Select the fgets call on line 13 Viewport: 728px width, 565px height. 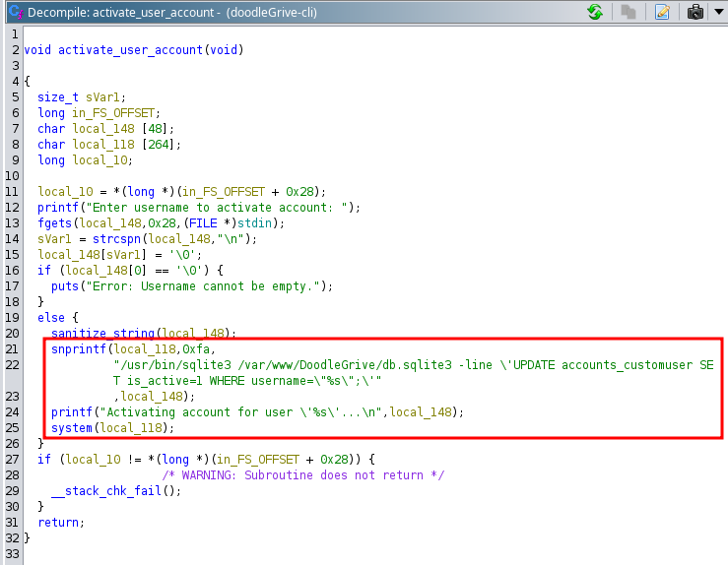(x=55, y=223)
